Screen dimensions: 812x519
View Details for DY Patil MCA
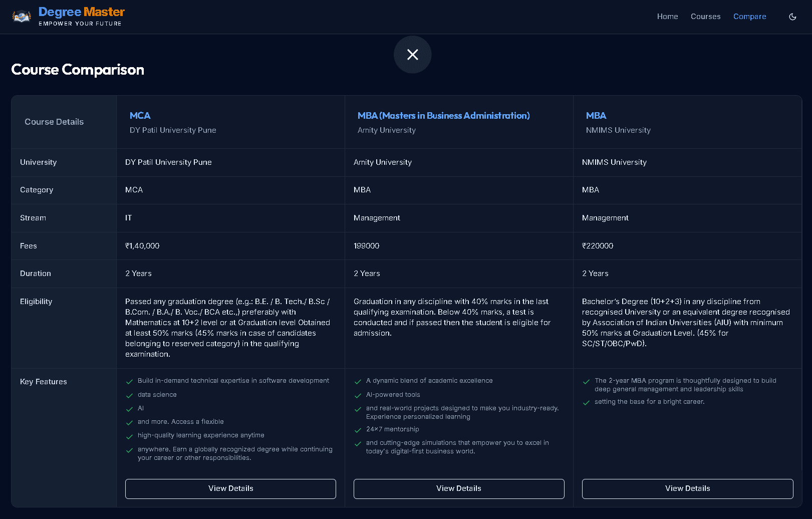point(230,488)
